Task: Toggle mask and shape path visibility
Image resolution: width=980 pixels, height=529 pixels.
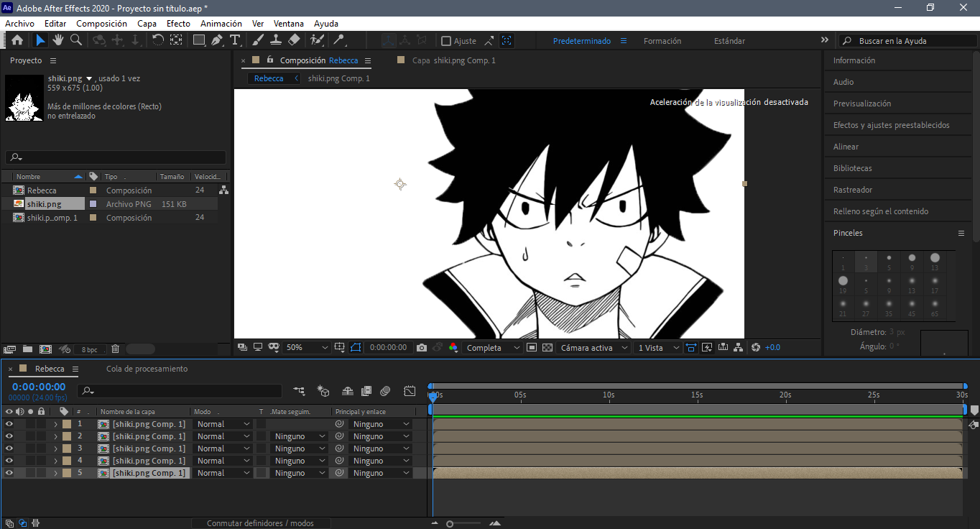Action: 357,348
